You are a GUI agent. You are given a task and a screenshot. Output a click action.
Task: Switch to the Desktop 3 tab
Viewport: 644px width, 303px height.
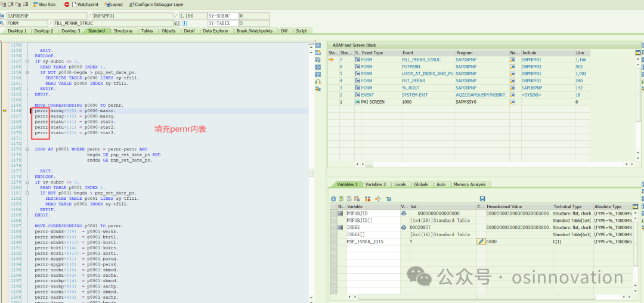pyautogui.click(x=70, y=31)
